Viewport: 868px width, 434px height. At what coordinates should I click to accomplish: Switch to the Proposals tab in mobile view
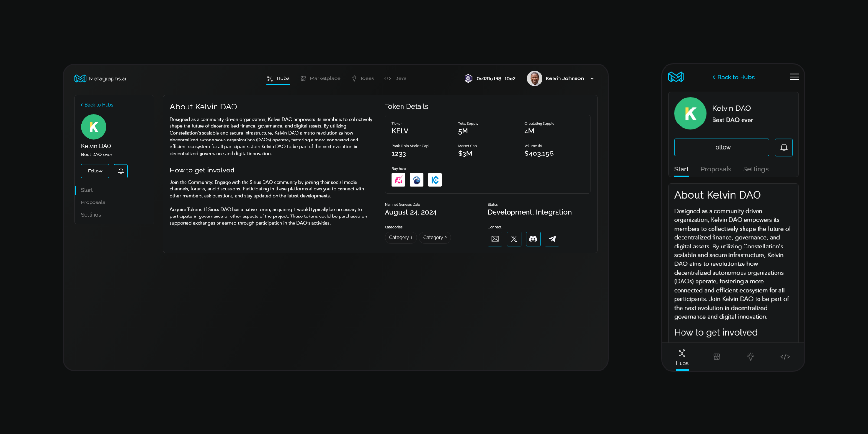(x=716, y=169)
